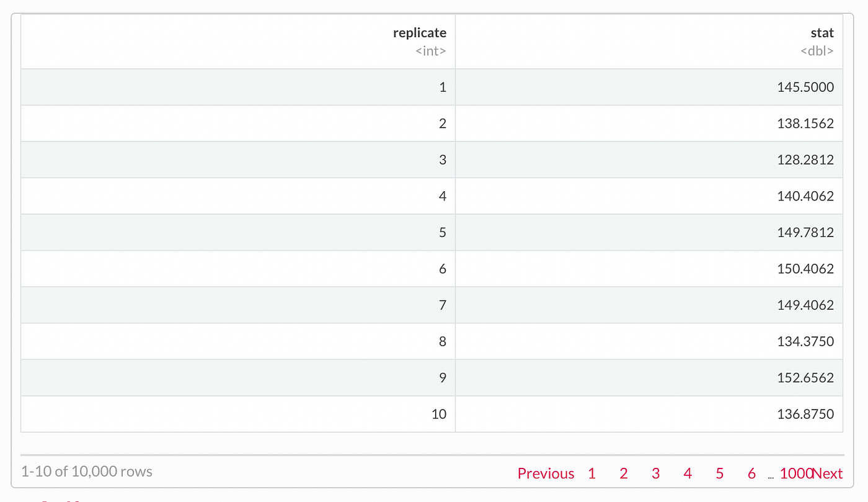
Task: Jump to page 4
Action: [x=687, y=473]
